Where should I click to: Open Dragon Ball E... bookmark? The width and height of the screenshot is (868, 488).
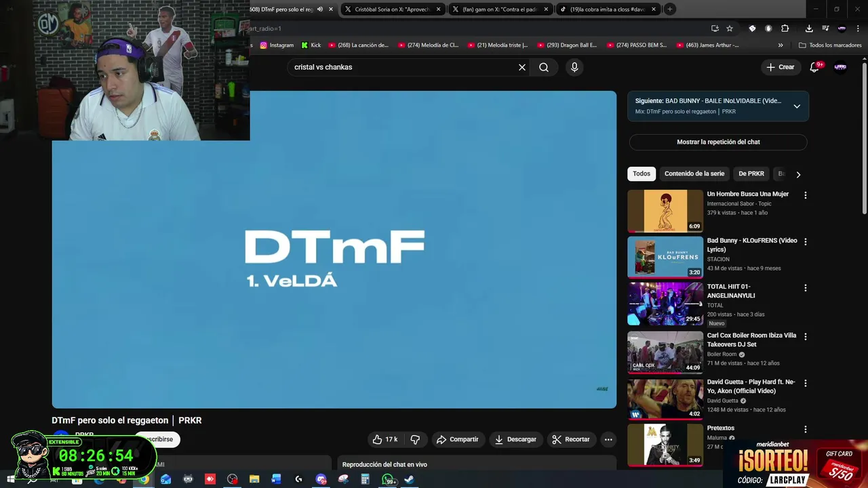coord(567,45)
